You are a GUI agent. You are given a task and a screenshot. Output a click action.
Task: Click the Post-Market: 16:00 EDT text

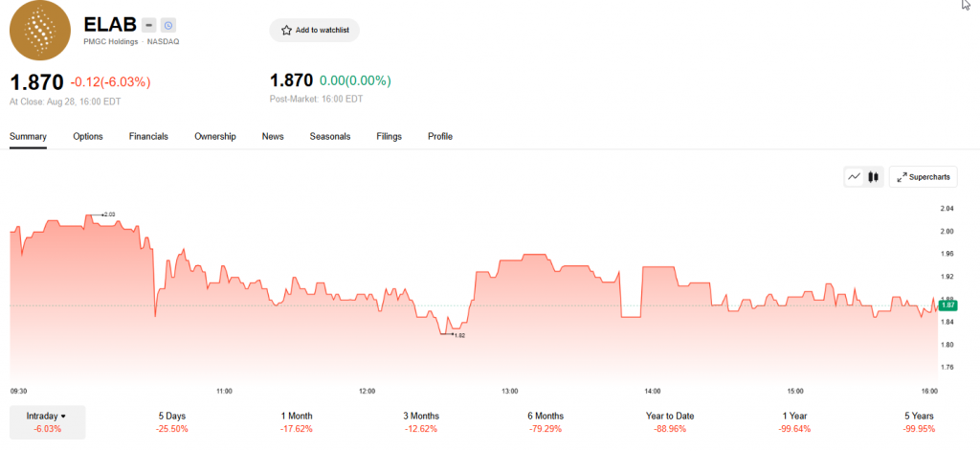click(316, 99)
